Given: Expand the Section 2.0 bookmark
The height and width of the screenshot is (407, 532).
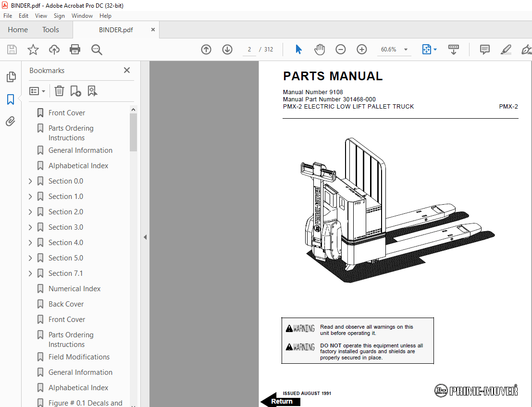Looking at the screenshot, I should point(30,211).
